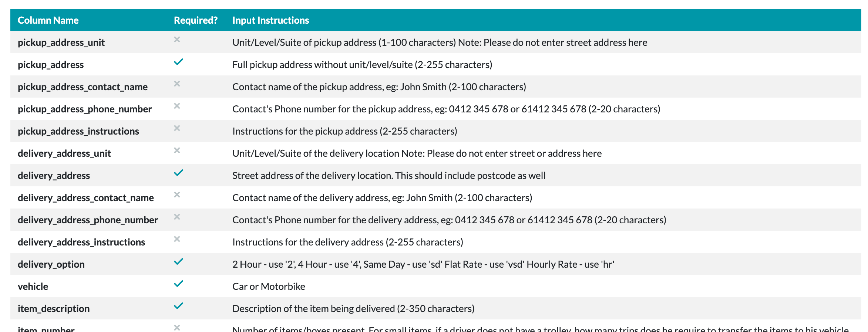Click the cross icon beside pickup_address_phone_number
Viewport: 868px width, 332px height.
(x=177, y=106)
